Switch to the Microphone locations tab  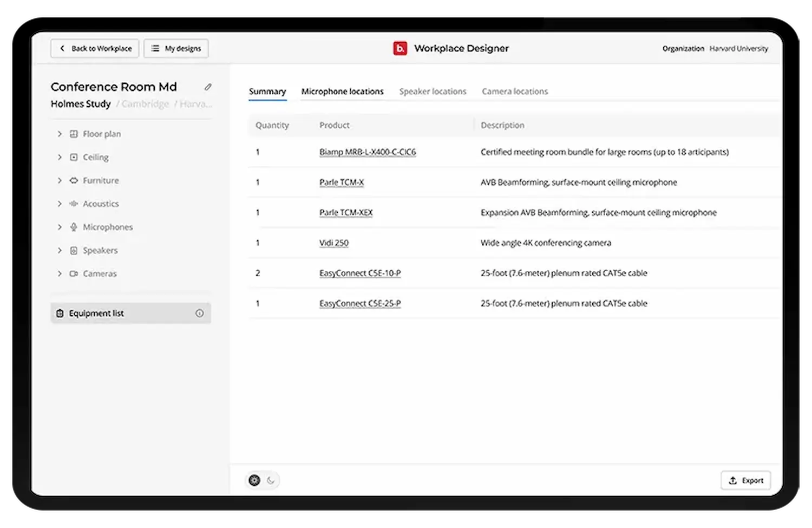(342, 92)
